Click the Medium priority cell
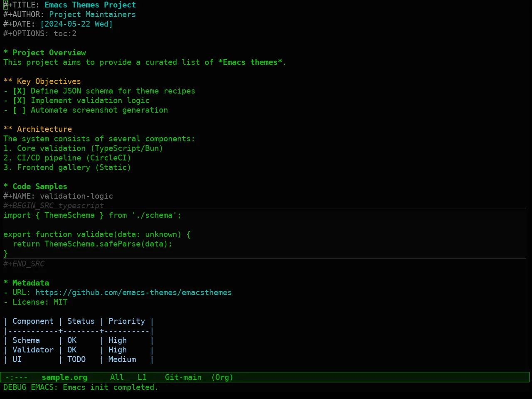The image size is (532, 399). tap(122, 360)
